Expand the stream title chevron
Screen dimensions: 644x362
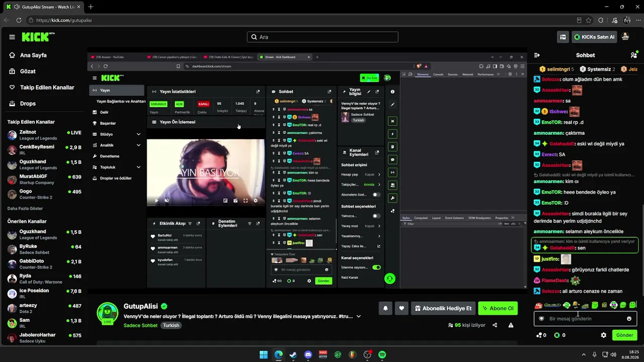pyautogui.click(x=359, y=316)
